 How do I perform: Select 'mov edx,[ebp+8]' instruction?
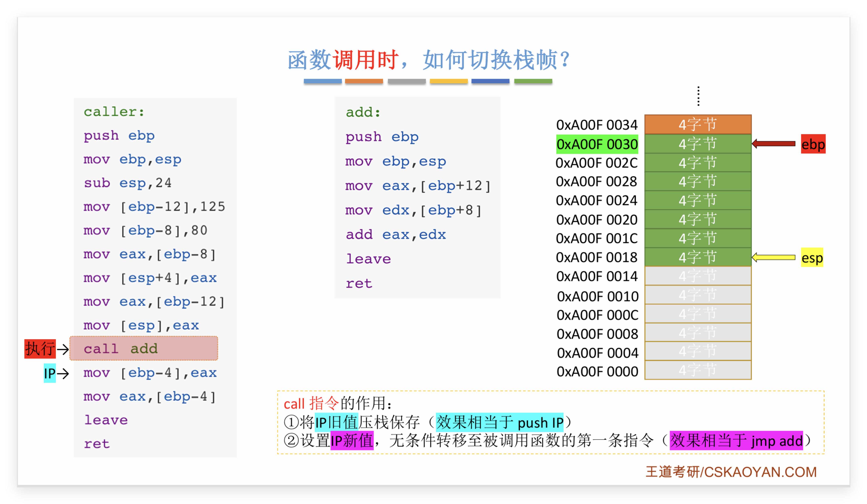pos(414,210)
